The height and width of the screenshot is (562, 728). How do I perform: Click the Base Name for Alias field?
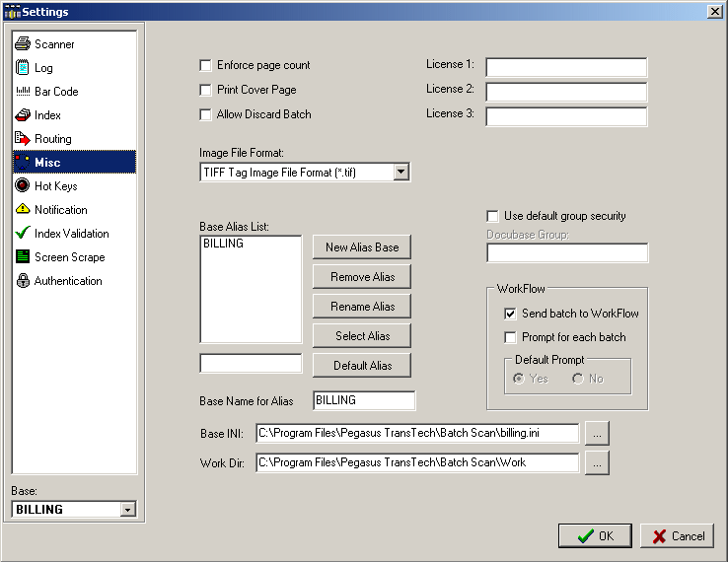(364, 400)
